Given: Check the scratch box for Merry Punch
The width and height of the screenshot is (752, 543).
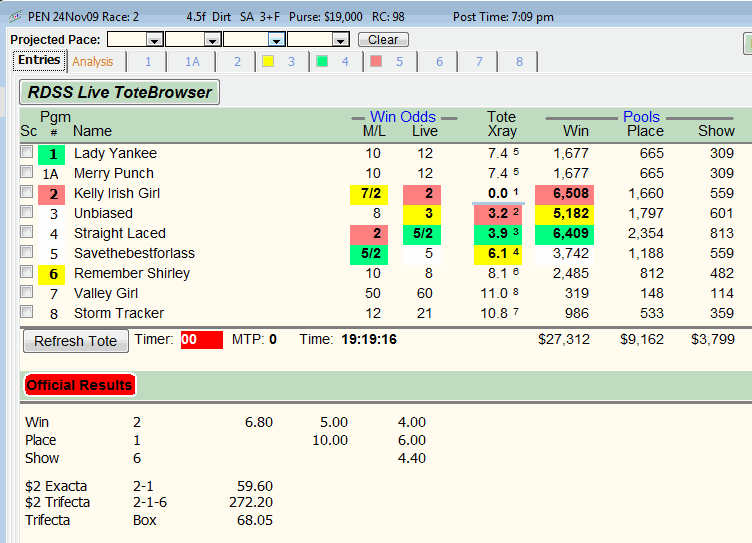Looking at the screenshot, I should coord(26,172).
